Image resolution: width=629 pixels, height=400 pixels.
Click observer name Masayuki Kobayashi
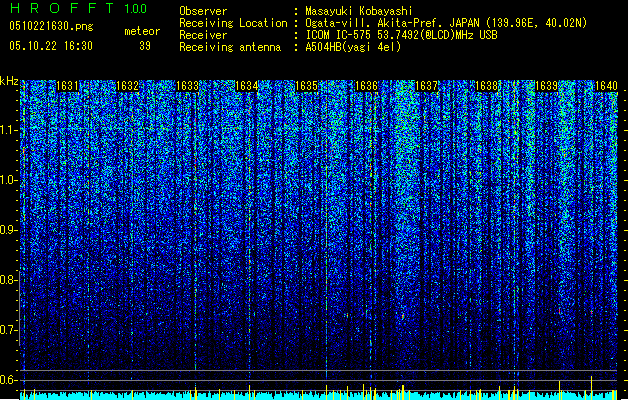(359, 11)
